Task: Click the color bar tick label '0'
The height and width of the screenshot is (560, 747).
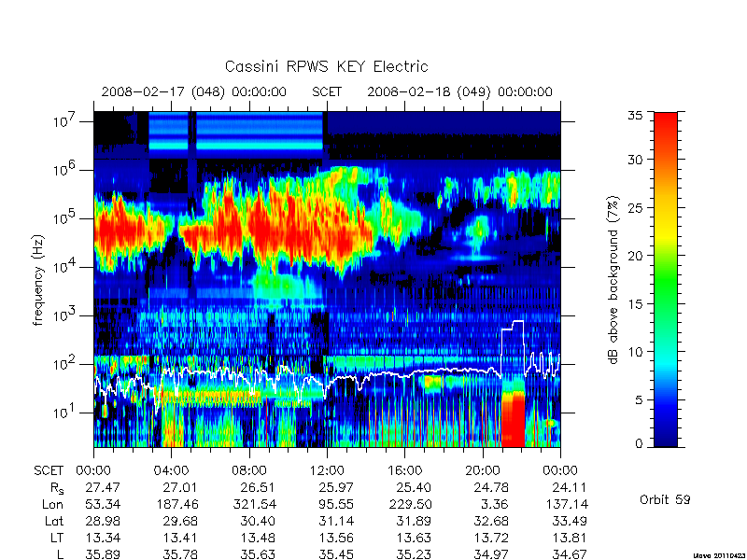Action: (639, 444)
